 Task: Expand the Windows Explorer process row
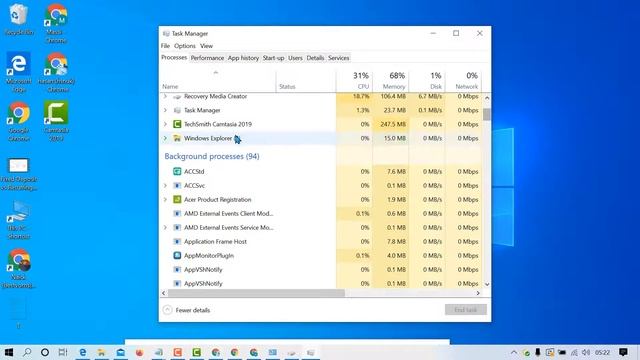click(165, 138)
